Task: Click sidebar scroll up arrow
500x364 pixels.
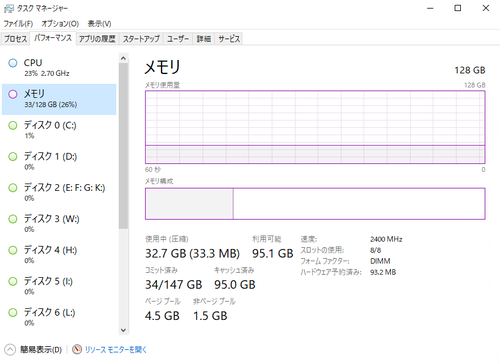Action: (123, 58)
